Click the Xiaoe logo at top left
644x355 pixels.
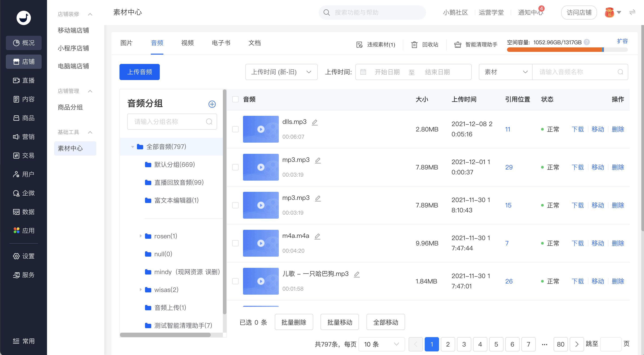(x=24, y=18)
